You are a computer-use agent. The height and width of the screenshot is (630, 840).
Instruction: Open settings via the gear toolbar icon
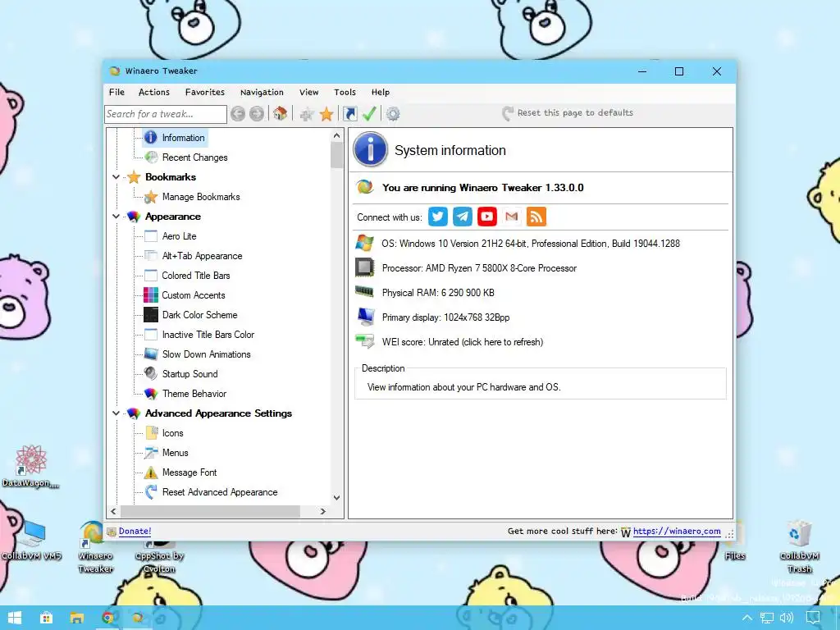point(393,113)
